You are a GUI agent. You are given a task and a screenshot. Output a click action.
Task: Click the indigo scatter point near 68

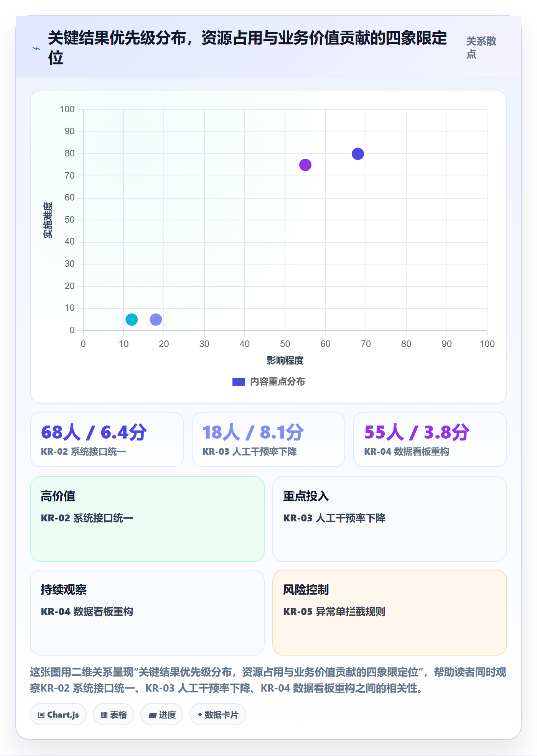pyautogui.click(x=358, y=154)
